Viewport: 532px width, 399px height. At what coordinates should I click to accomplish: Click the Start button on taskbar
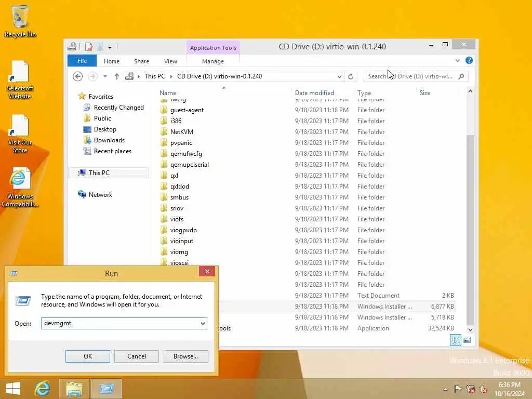pyautogui.click(x=13, y=389)
